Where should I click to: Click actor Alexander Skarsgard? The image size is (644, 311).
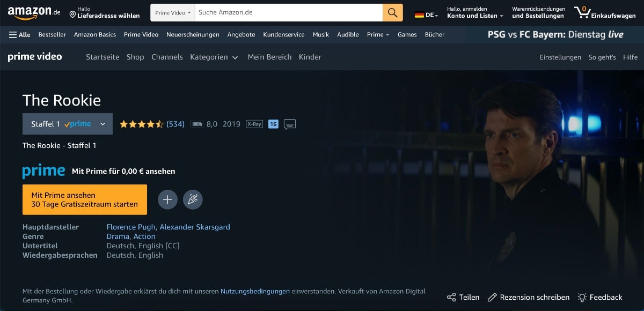coord(195,227)
